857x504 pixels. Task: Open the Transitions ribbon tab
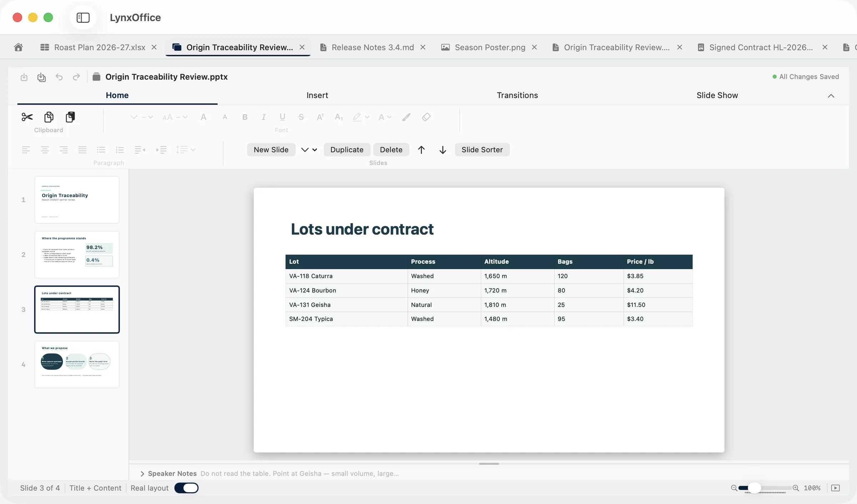click(x=517, y=95)
